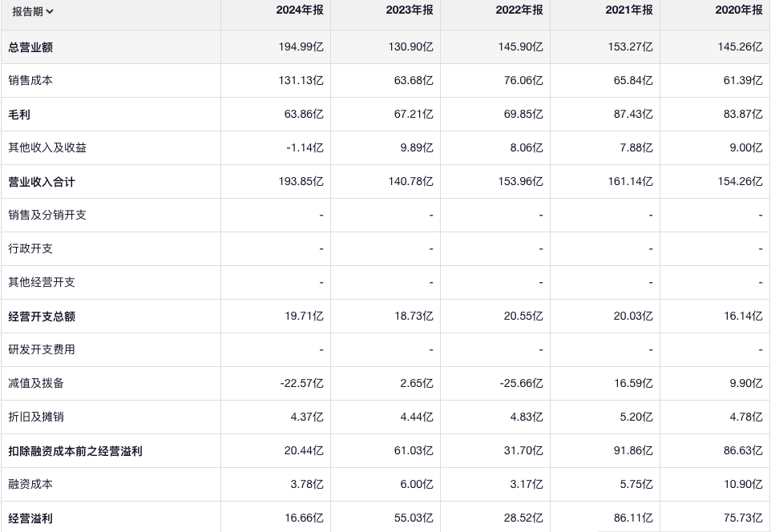Click the chevron arrow beside 报告期
The width and height of the screenshot is (771, 532).
[x=50, y=11]
